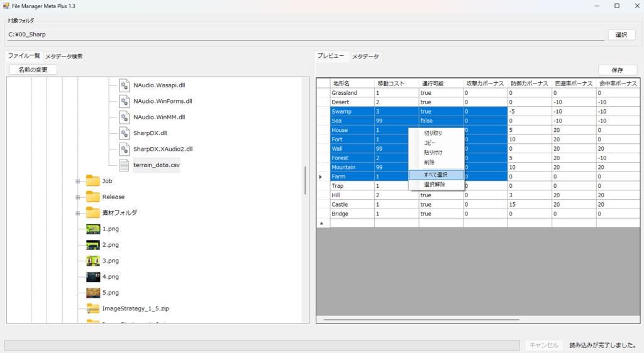The image size is (644, 353).
Task: Select the Release folder name
Action: pyautogui.click(x=113, y=197)
